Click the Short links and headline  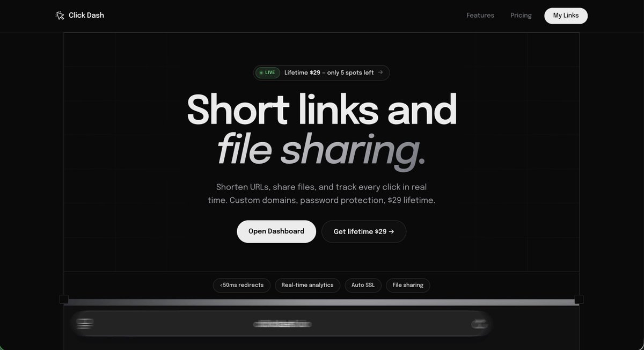pos(321,110)
